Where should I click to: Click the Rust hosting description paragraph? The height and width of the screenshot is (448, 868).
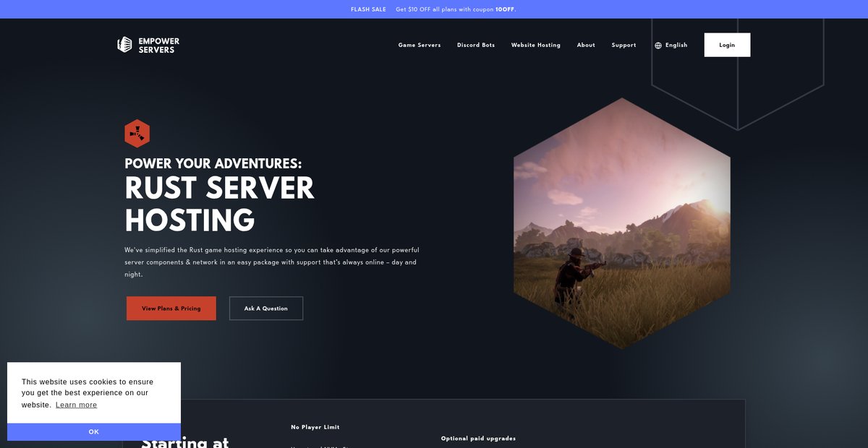[x=272, y=262]
